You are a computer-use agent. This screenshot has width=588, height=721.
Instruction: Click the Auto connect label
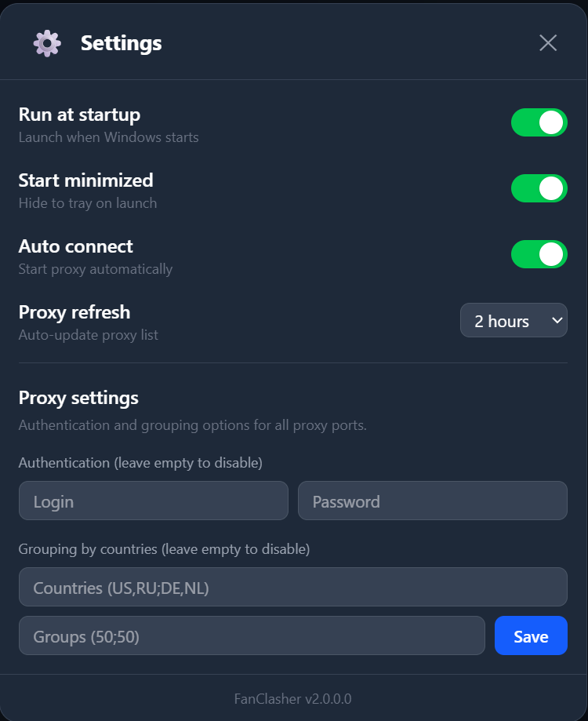coord(76,246)
